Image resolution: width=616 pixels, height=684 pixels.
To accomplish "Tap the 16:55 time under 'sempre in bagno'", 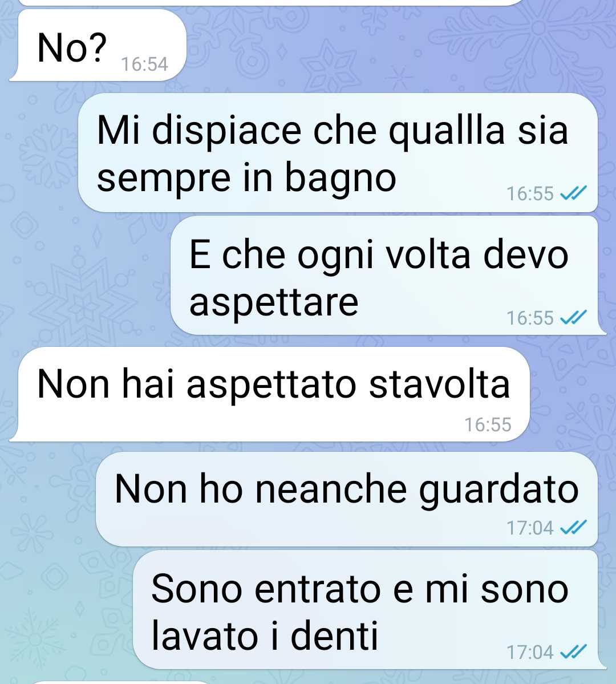I will click(x=530, y=193).
